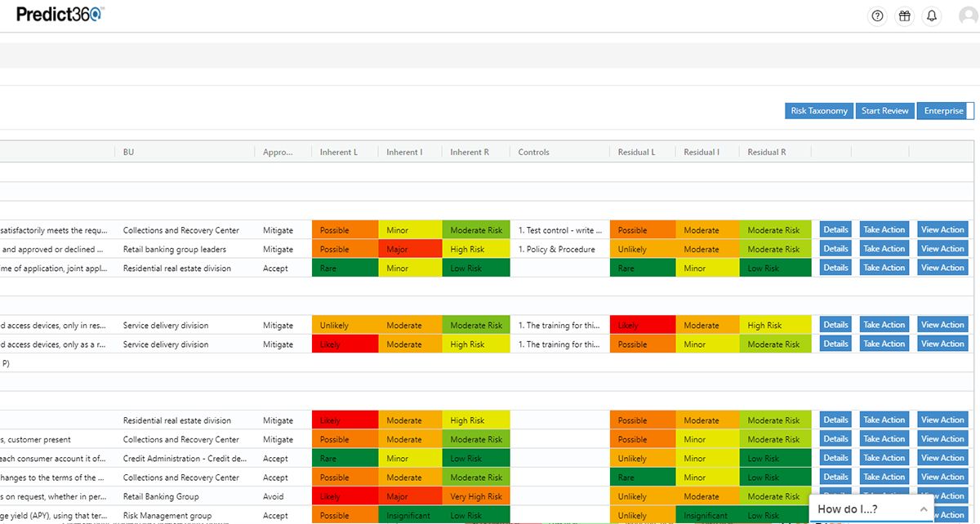This screenshot has width=980, height=524.
Task: Select the red Likely Residual L cell
Action: [x=642, y=326]
